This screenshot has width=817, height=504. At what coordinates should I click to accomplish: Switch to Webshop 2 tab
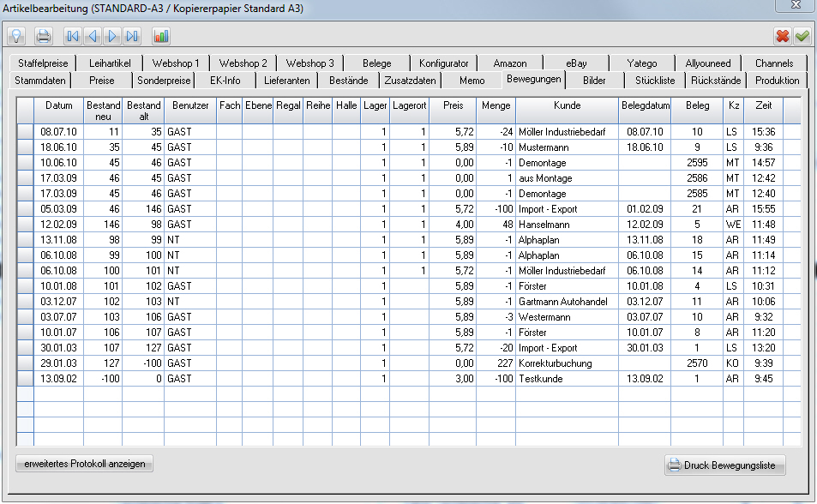(x=243, y=63)
